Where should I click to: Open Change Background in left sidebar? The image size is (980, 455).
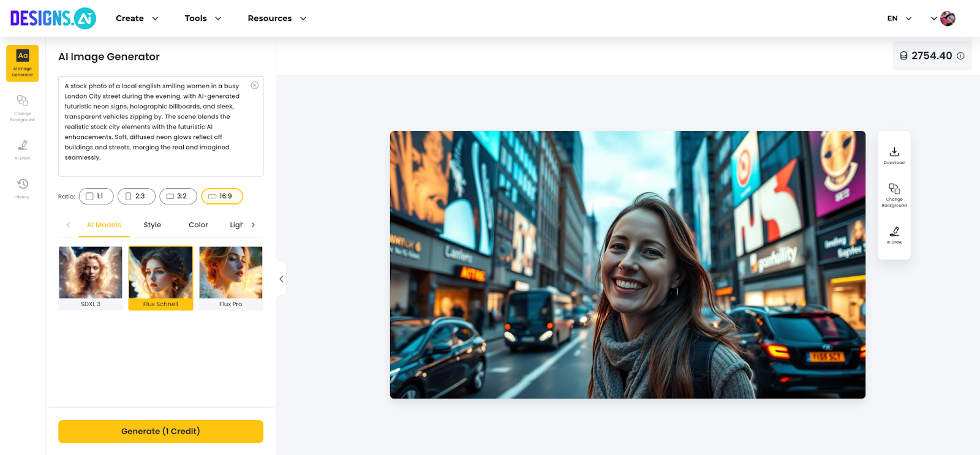pos(23,108)
